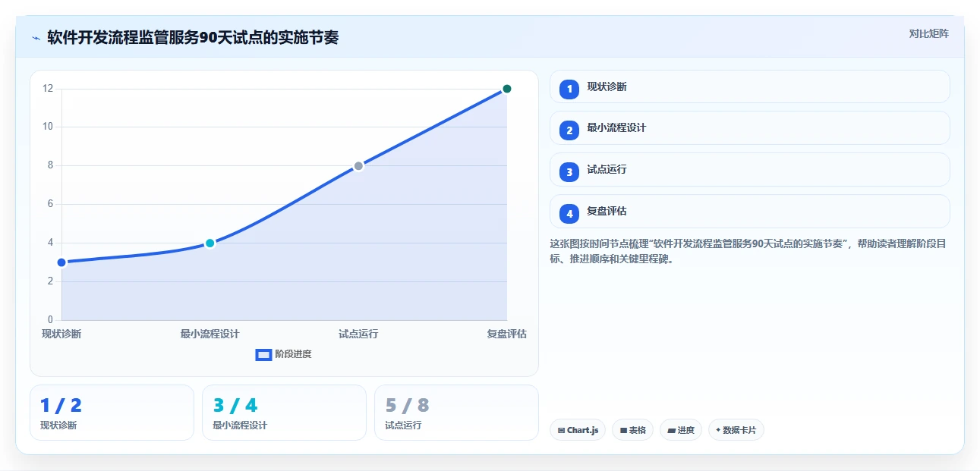The image size is (980, 471).
Task: Click the Chart.js tag chip
Action: 578,430
